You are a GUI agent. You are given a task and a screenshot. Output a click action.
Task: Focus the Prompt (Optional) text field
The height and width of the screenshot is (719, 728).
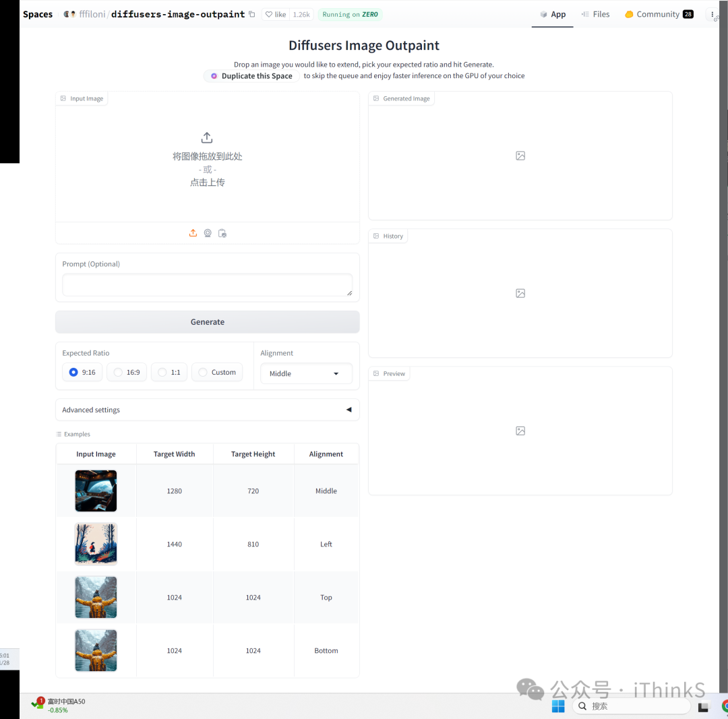point(207,285)
